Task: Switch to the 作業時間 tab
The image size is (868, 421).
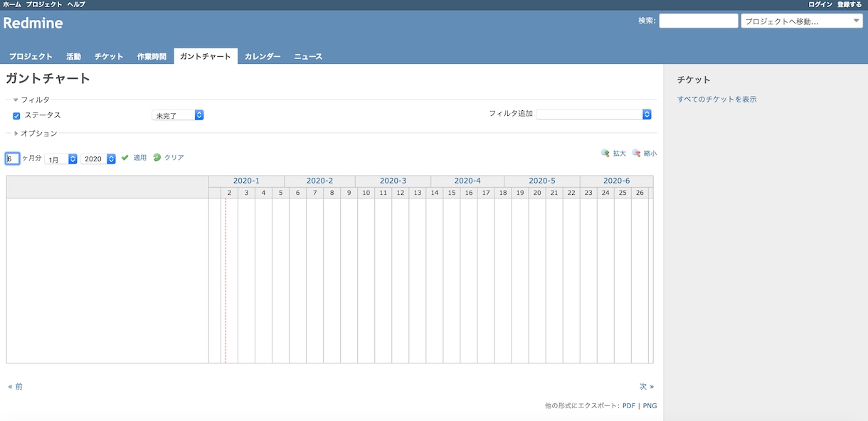Action: click(152, 56)
